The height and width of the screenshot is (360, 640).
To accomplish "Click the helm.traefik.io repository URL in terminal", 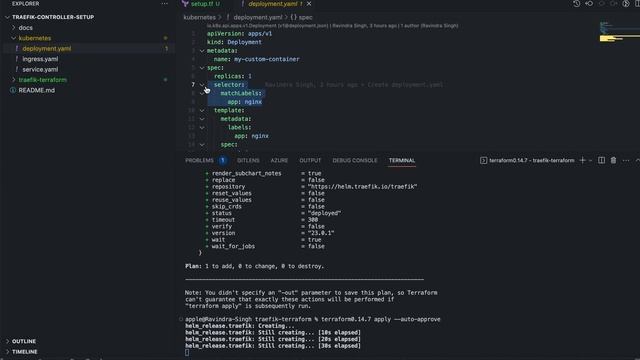I will [x=362, y=187].
